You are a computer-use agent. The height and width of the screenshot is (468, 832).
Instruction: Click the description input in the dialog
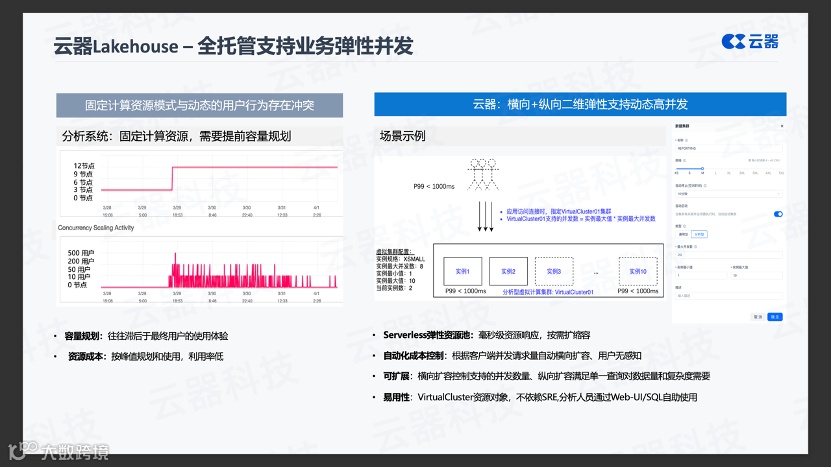click(x=729, y=296)
